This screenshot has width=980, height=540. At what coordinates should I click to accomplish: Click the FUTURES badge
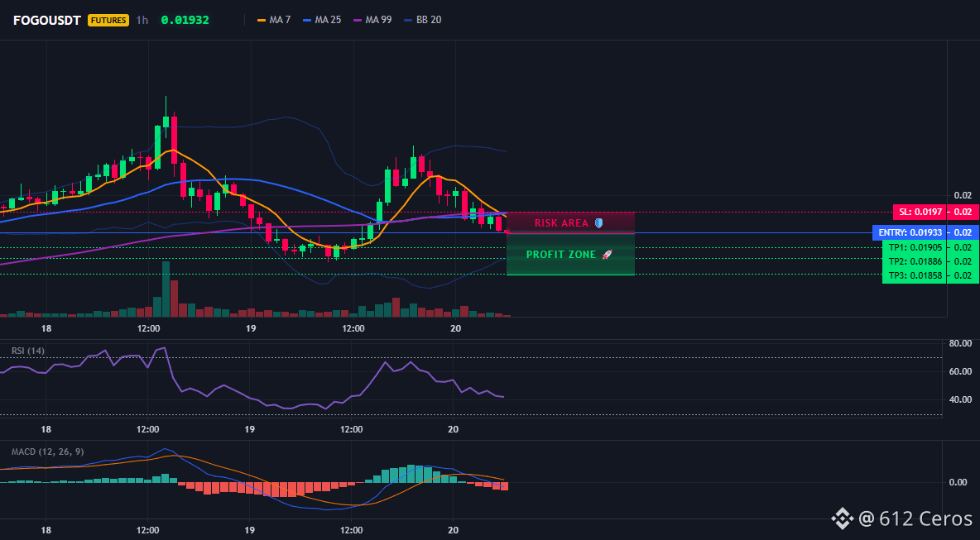tap(108, 20)
